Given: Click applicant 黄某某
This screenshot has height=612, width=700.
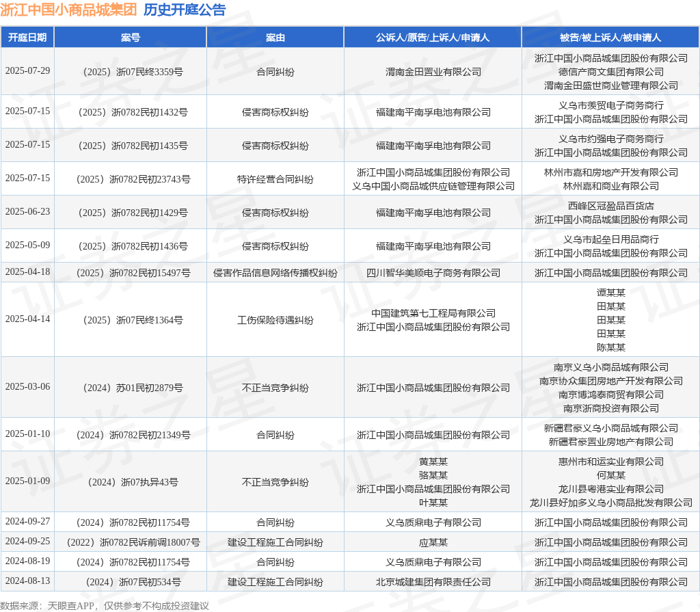Looking at the screenshot, I should pos(433,462).
